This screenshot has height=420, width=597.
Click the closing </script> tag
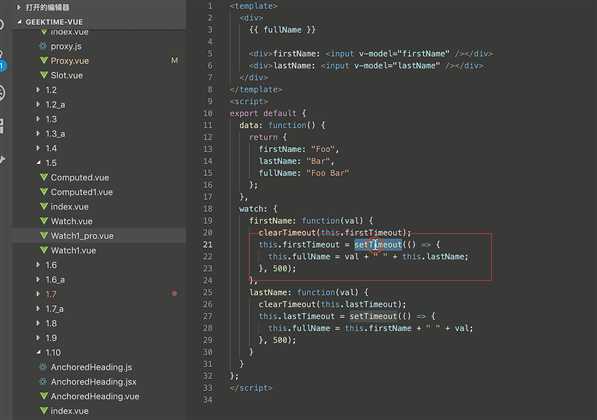point(251,388)
